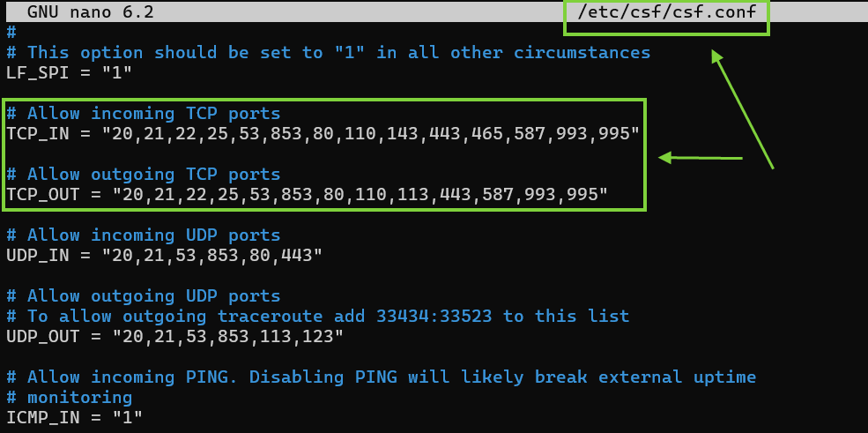The height and width of the screenshot is (433, 868).
Task: Click the green horizontal arrow pointing left
Action: coord(701,159)
